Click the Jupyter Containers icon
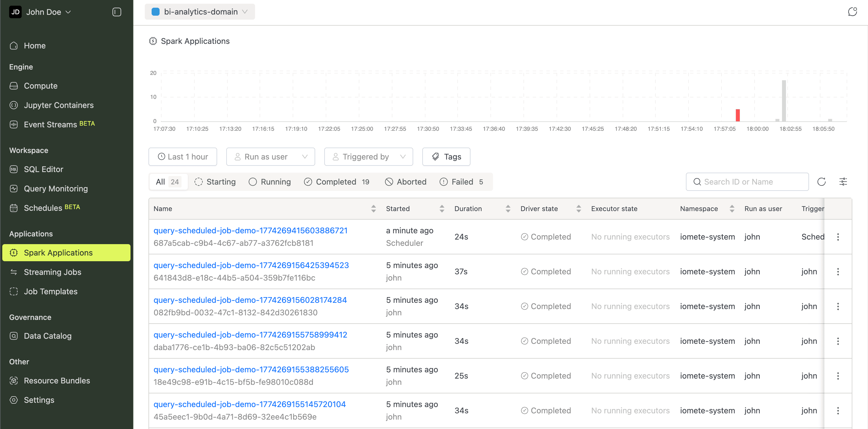This screenshot has width=868, height=429. (x=13, y=105)
